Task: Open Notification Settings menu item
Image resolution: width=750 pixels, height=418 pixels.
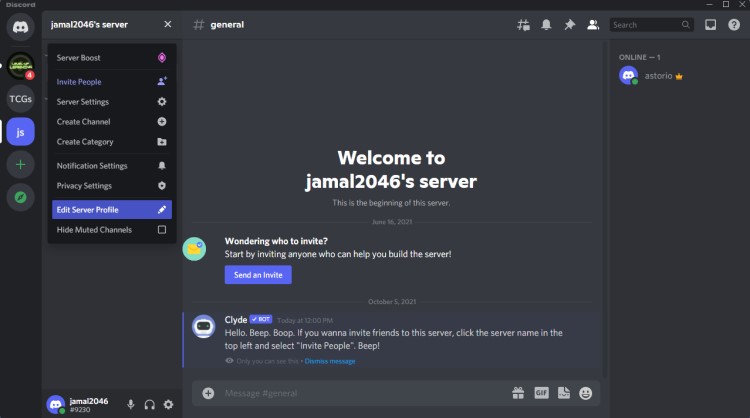Action: (111, 166)
